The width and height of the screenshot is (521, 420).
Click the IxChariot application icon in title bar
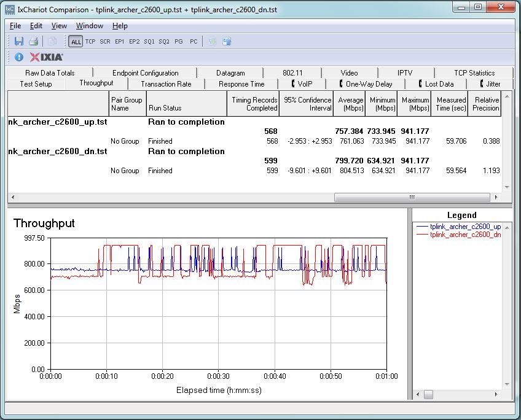(10, 10)
